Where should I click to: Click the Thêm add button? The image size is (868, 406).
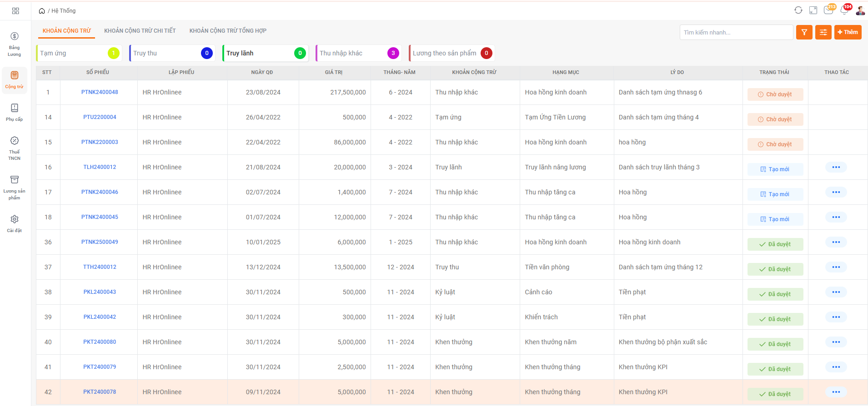point(848,32)
